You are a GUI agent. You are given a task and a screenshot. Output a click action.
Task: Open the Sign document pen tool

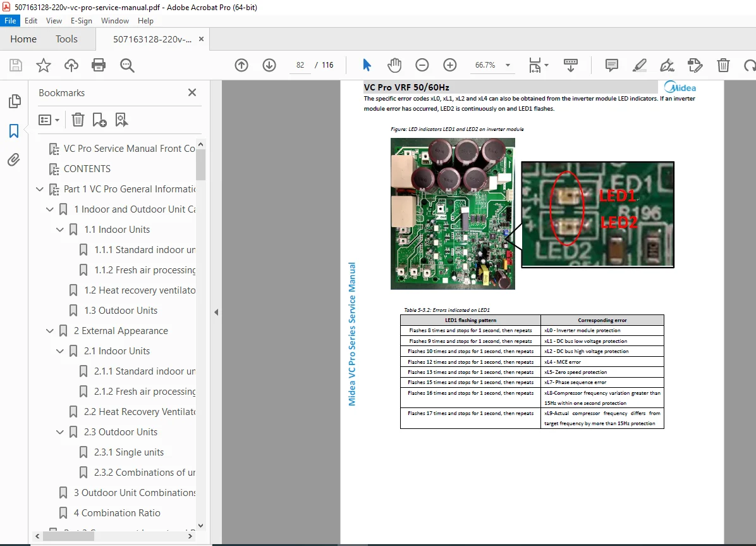[x=668, y=65]
